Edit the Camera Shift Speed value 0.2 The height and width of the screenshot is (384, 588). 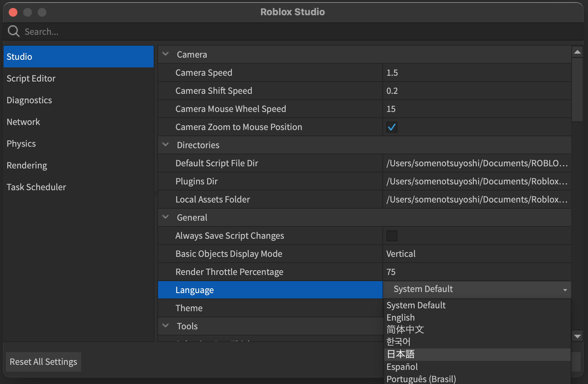tap(477, 91)
